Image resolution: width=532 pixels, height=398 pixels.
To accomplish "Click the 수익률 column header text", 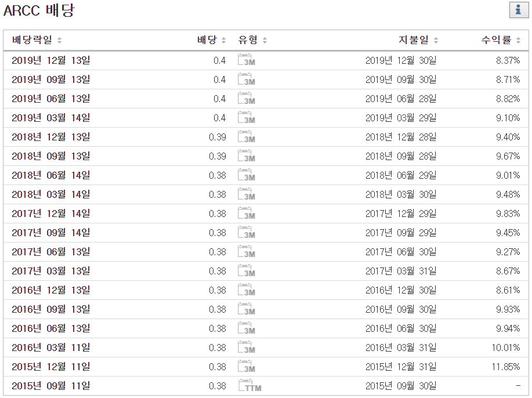I will tap(497, 40).
